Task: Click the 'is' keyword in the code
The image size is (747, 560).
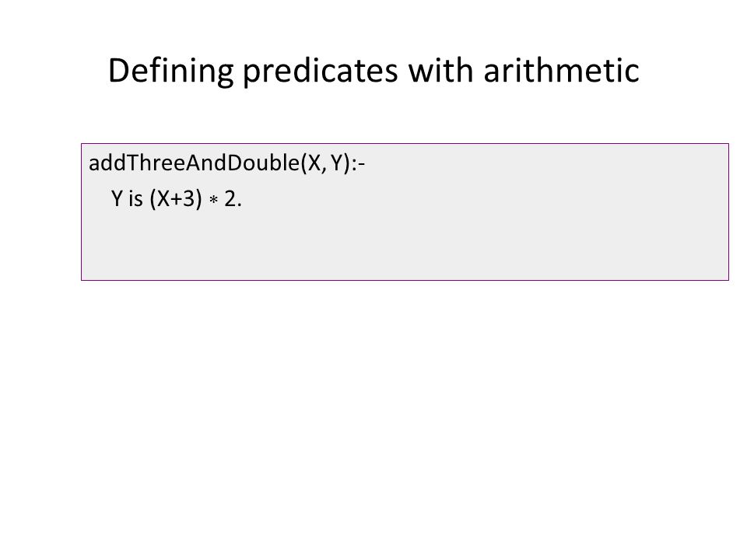Action: 135,198
